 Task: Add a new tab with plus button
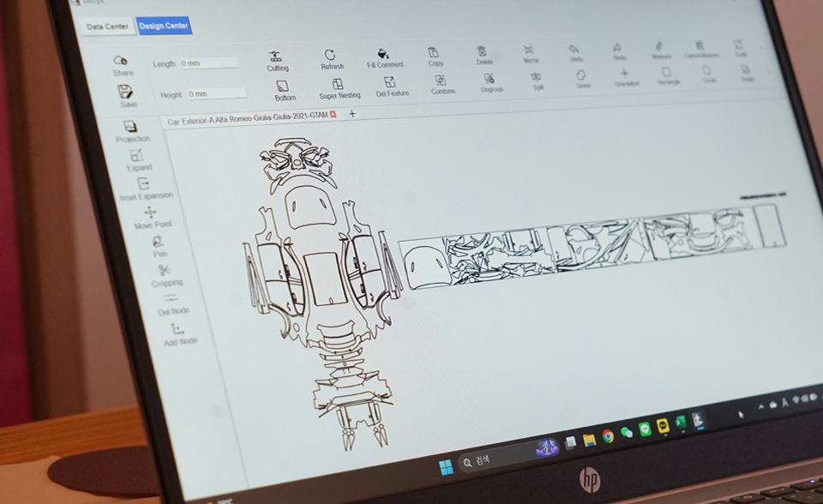pyautogui.click(x=351, y=114)
